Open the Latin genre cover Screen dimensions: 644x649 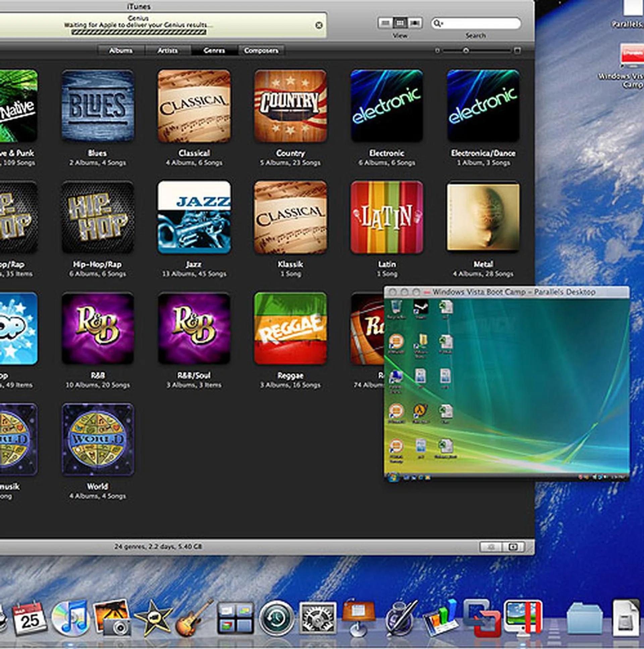386,217
